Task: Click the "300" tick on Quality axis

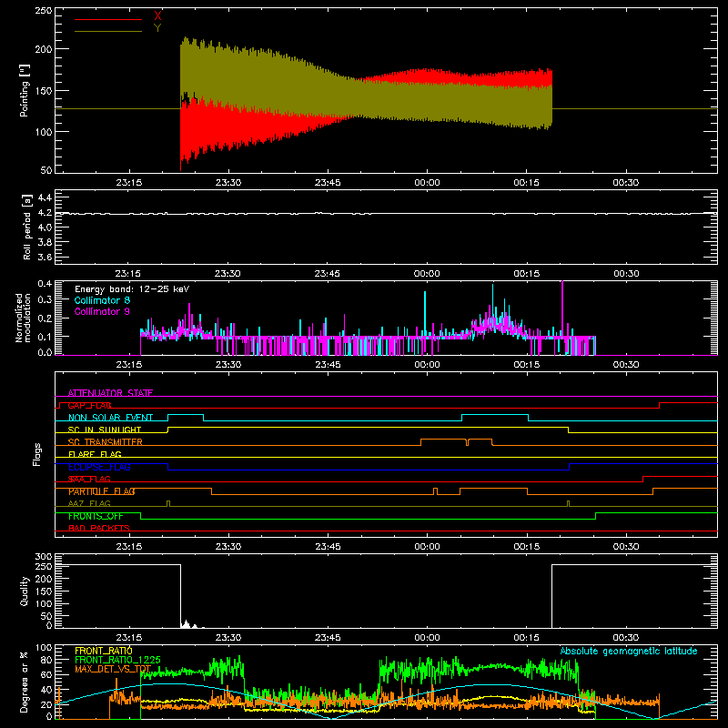Action: coord(44,556)
